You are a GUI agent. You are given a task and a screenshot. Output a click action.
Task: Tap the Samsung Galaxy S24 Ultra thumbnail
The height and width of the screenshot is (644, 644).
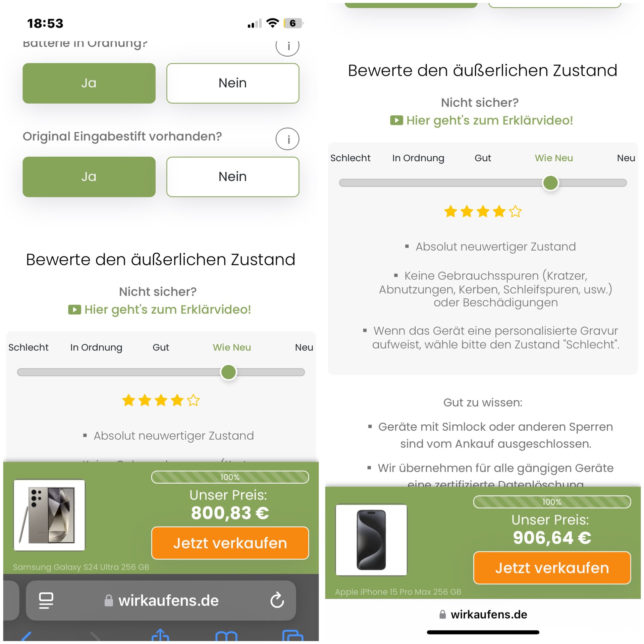[x=49, y=515]
